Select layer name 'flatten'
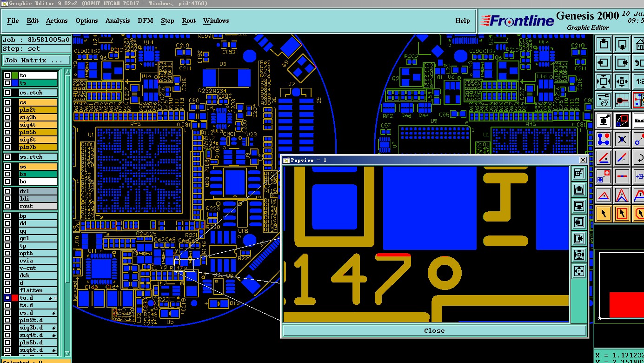Screen dimensions: 644x363 [x=38, y=290]
